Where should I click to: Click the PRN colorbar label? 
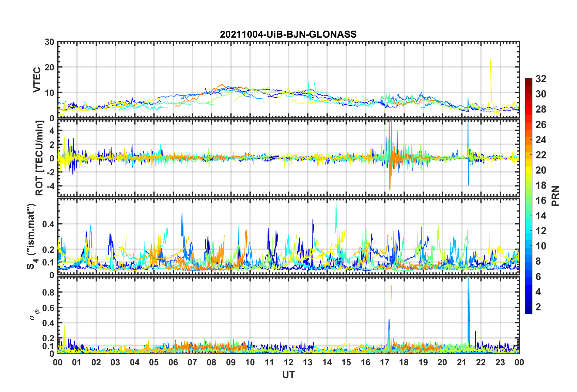555,196
